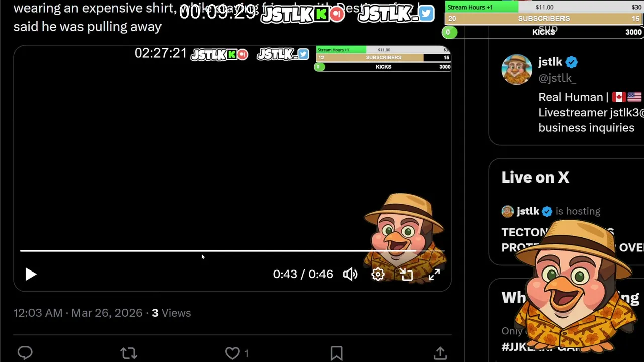This screenshot has height=362, width=644.
Task: Click the post timestamp 12:03 AM Mar 26, 2026
Action: pyautogui.click(x=78, y=313)
